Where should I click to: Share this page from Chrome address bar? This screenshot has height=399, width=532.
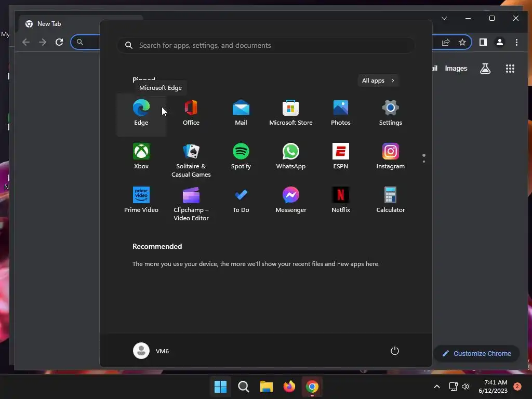click(x=445, y=42)
